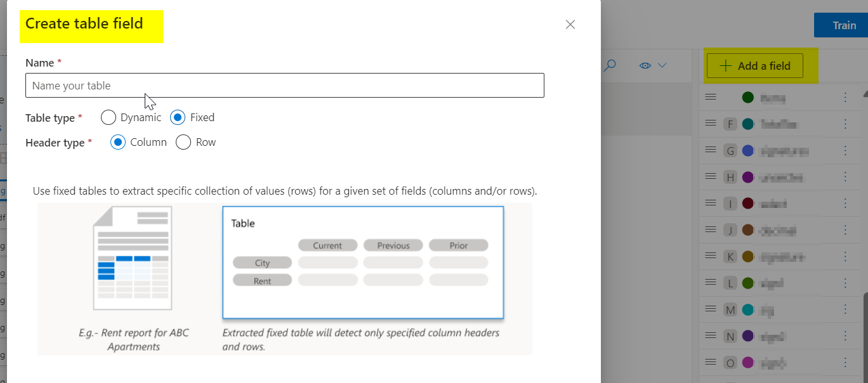Click the letter badge F icon
The image size is (868, 383).
point(730,124)
